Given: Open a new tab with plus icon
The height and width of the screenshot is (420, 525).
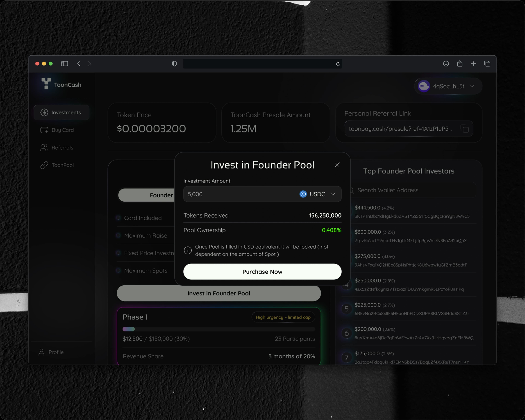Looking at the screenshot, I should (473, 64).
